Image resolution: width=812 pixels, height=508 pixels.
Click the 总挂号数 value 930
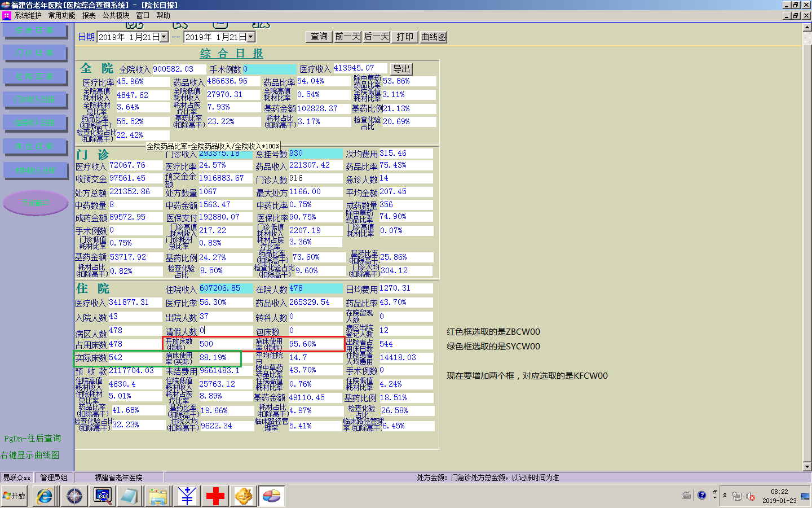tap(316, 154)
